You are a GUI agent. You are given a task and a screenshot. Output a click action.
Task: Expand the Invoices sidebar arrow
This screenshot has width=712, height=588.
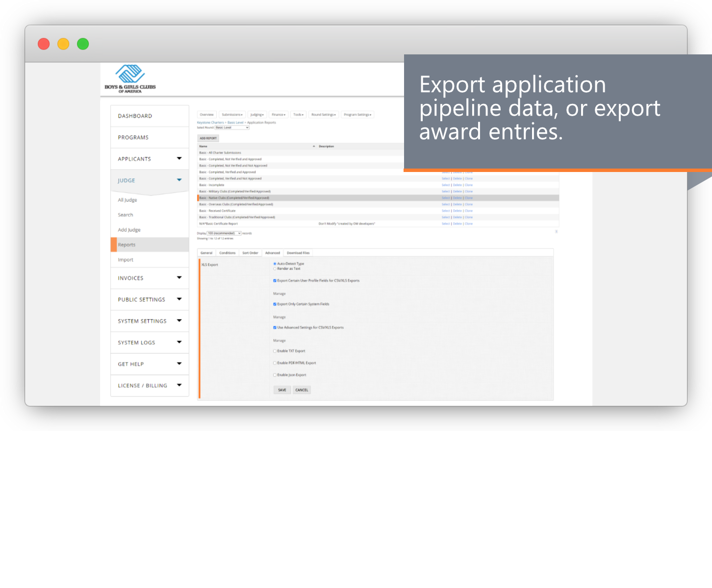coord(179,277)
